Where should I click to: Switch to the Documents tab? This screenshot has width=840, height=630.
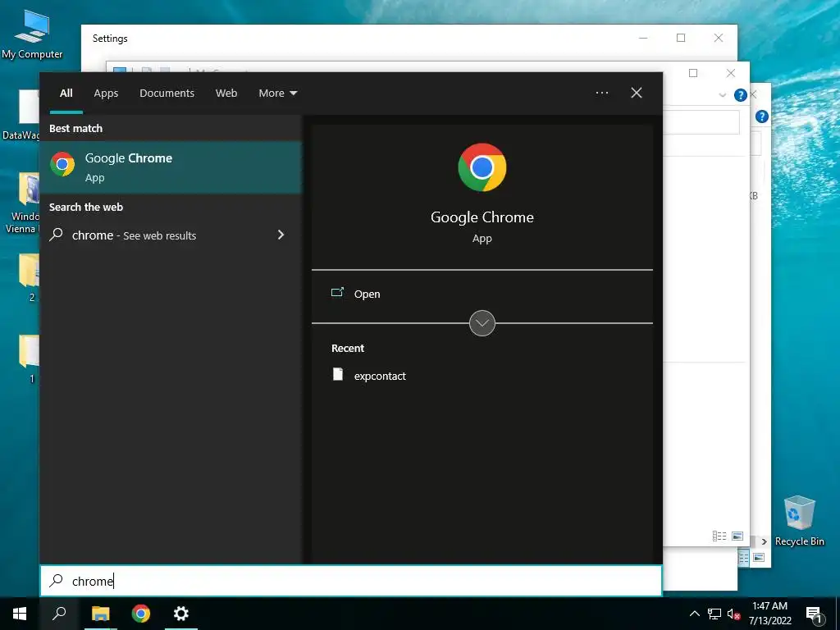[167, 94]
